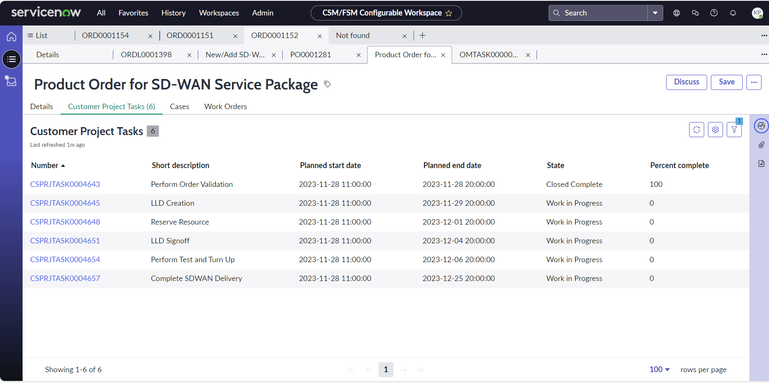Viewport: 769px width, 383px height.
Task: Open list settings gear icon
Action: pos(716,129)
